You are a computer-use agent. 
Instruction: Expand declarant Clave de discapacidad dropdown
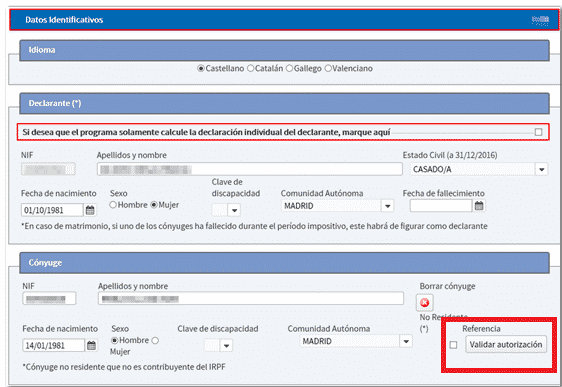226,210
